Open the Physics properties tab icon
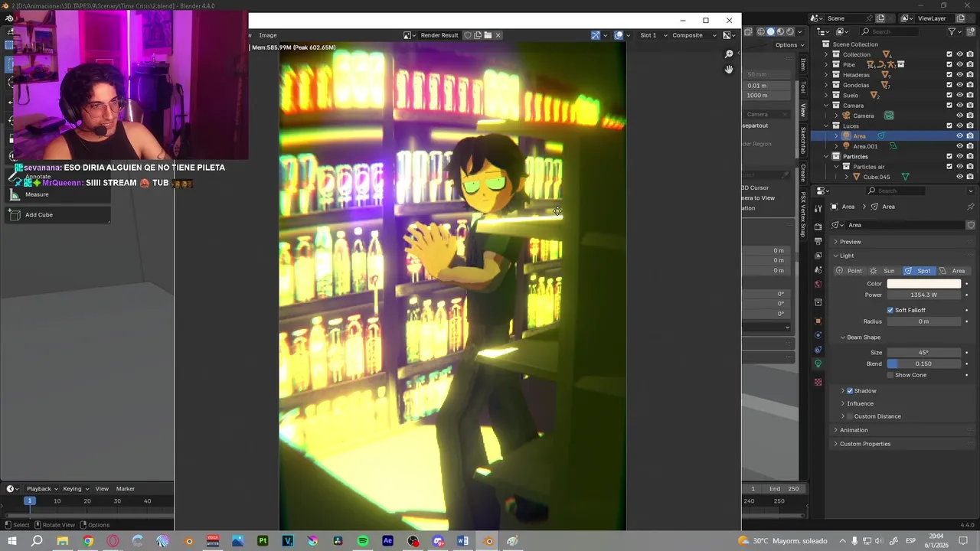This screenshot has height=551, width=980. pos(818,335)
